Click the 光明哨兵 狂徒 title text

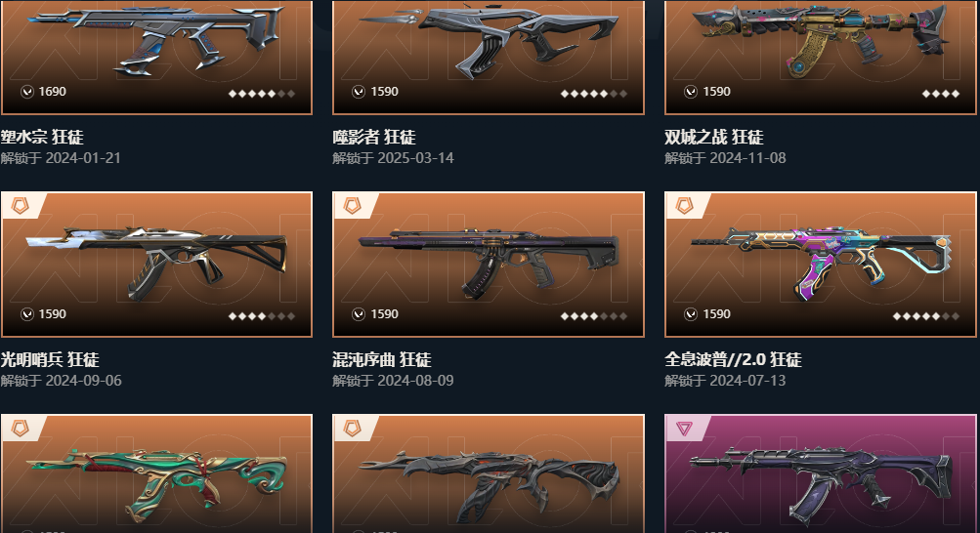(50, 359)
